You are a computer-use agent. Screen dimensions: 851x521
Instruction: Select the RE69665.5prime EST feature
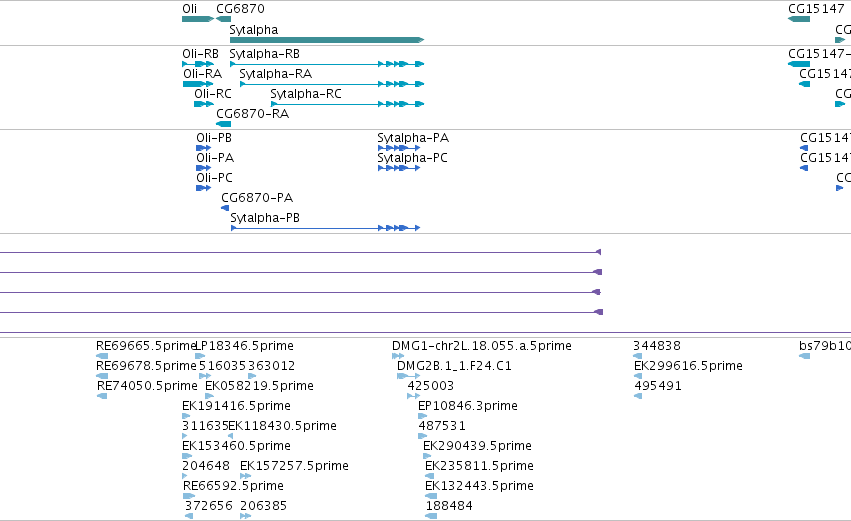(x=101, y=356)
